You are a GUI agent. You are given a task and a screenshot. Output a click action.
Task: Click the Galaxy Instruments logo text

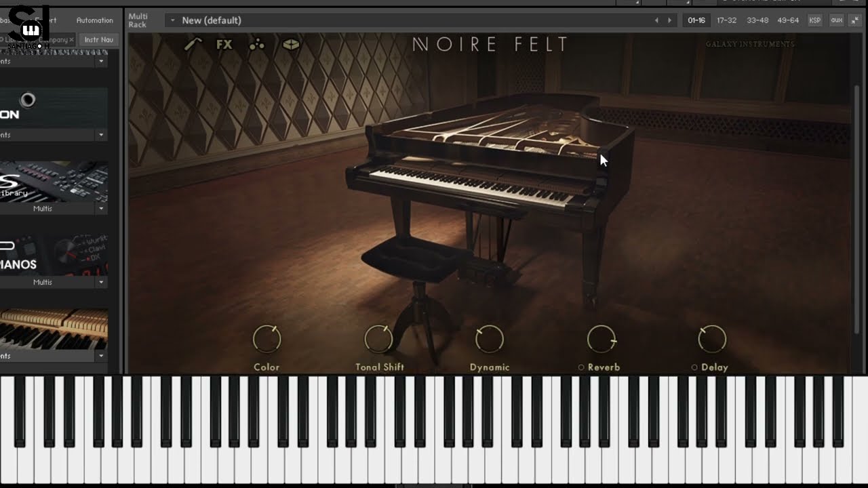750,44
